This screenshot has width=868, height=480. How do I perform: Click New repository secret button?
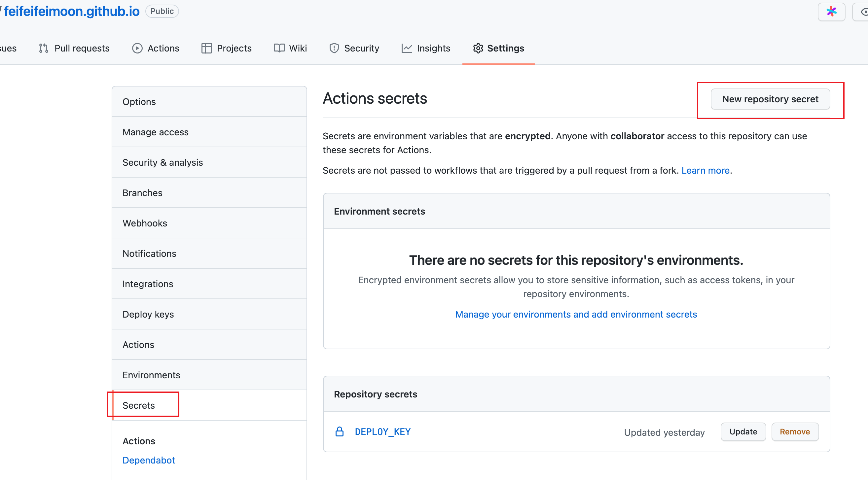(x=770, y=99)
